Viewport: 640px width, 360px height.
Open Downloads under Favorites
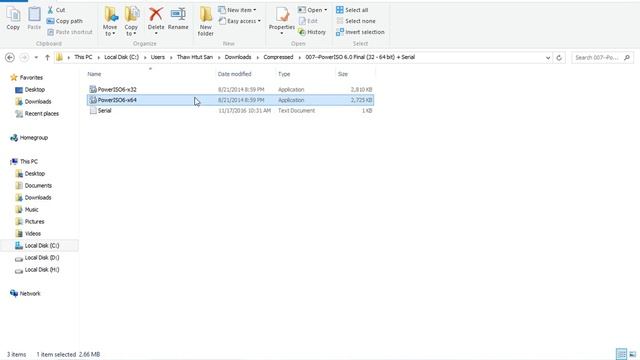(33, 102)
